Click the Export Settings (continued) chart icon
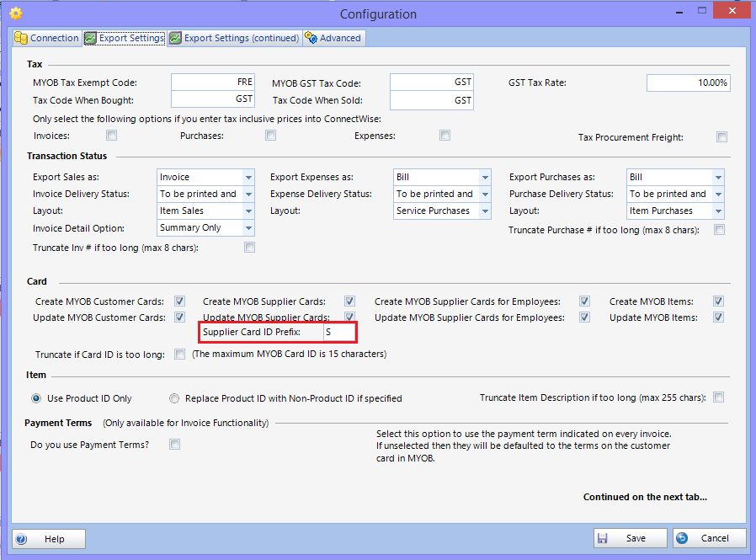Screen dimensions: 756x560 pyautogui.click(x=175, y=38)
